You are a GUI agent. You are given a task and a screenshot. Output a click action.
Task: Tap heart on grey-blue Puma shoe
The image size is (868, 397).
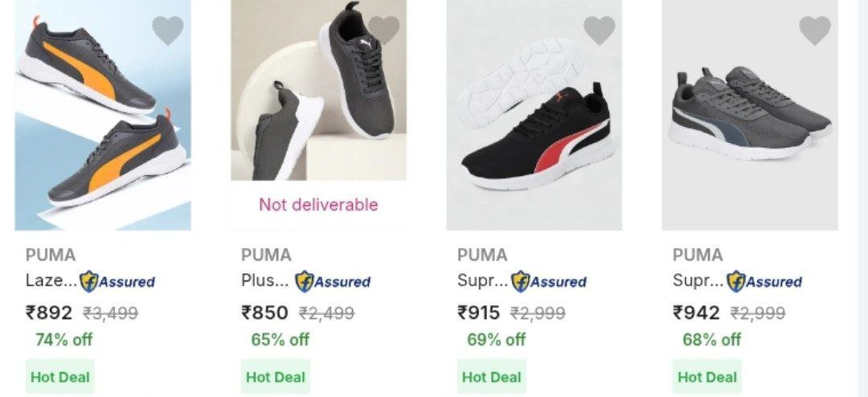click(814, 31)
